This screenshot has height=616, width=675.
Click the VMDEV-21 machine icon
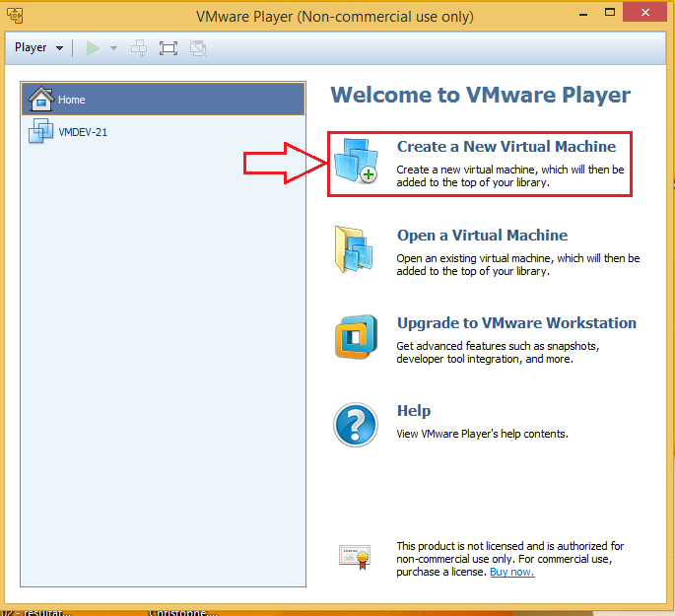point(41,131)
